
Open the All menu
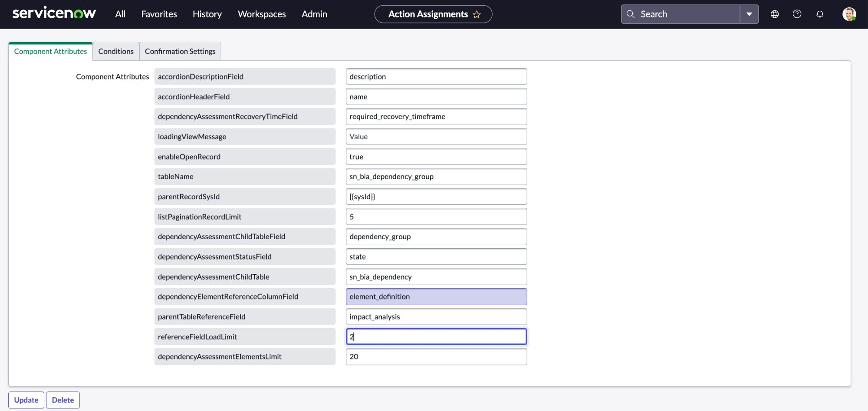120,14
